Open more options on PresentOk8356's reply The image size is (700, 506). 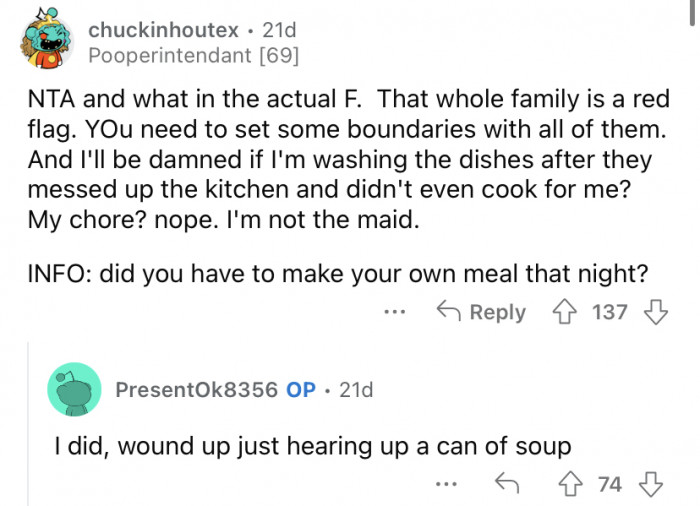(446, 485)
